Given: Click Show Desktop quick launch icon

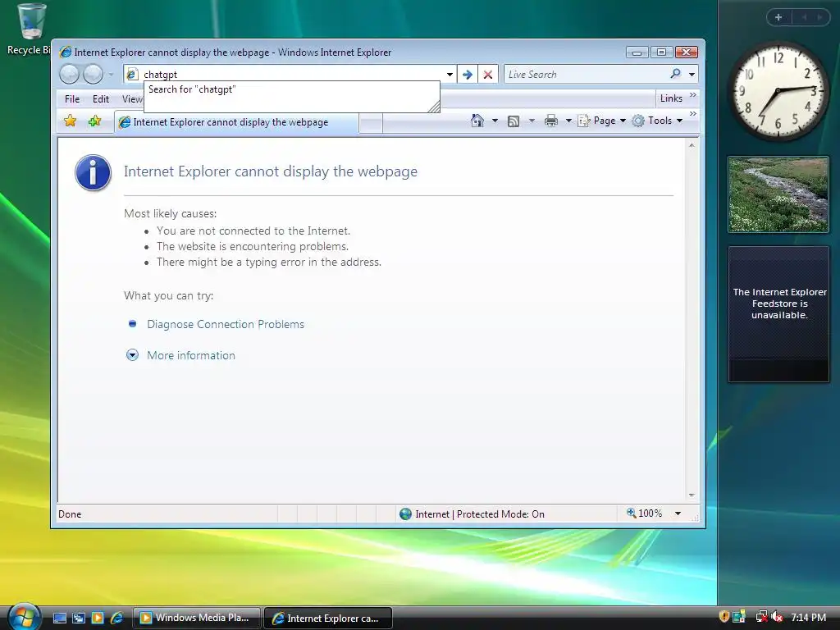Looking at the screenshot, I should (x=60, y=618).
